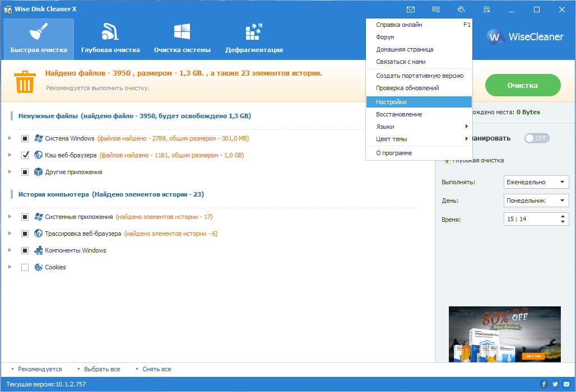Click the Текущая версия: 10.1.2.757 status text
The image size is (576, 392).
pos(46,384)
